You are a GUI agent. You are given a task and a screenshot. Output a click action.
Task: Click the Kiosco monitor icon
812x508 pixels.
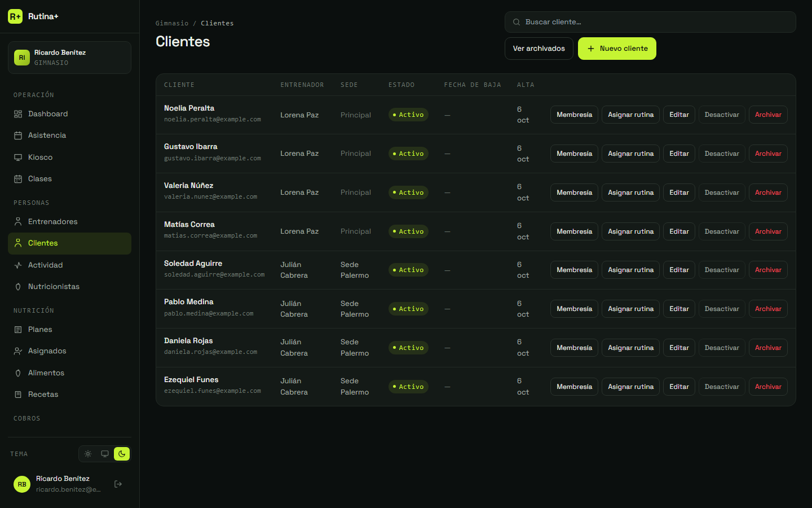[18, 157]
